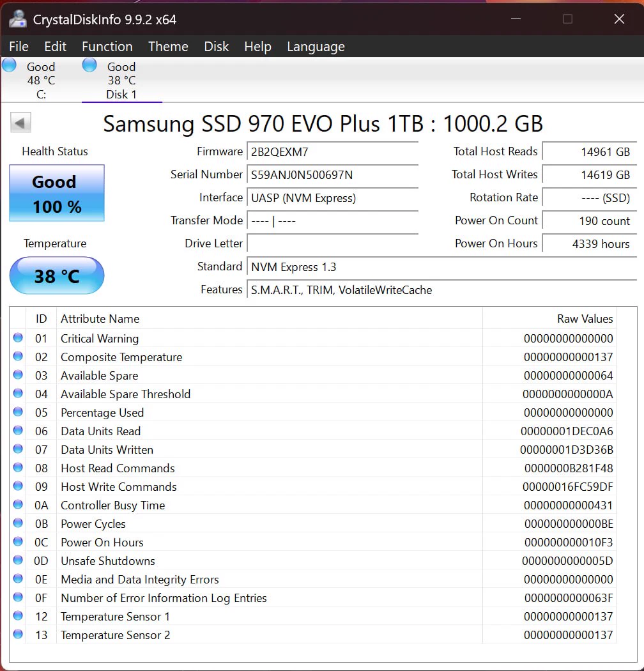Click the Good 100 % health status button
This screenshot has height=671, width=644.
pyautogui.click(x=57, y=193)
